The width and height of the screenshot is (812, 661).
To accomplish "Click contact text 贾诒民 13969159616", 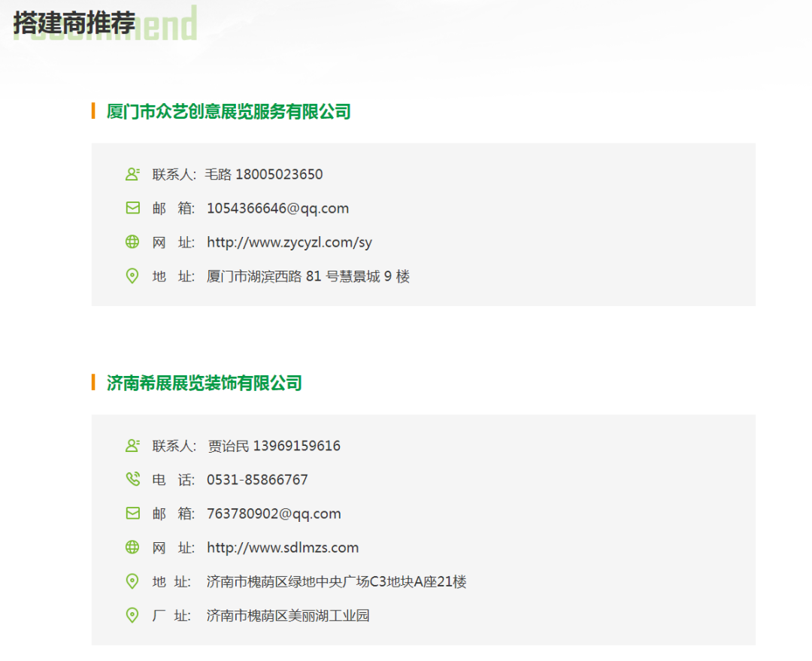I will pyautogui.click(x=274, y=446).
